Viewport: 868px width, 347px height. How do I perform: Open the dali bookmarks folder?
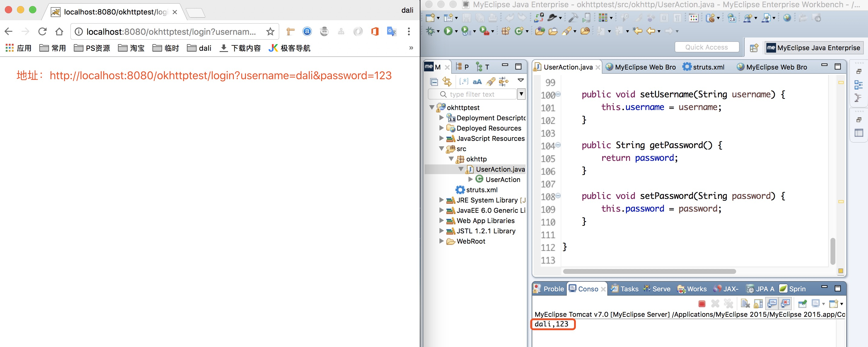click(199, 48)
